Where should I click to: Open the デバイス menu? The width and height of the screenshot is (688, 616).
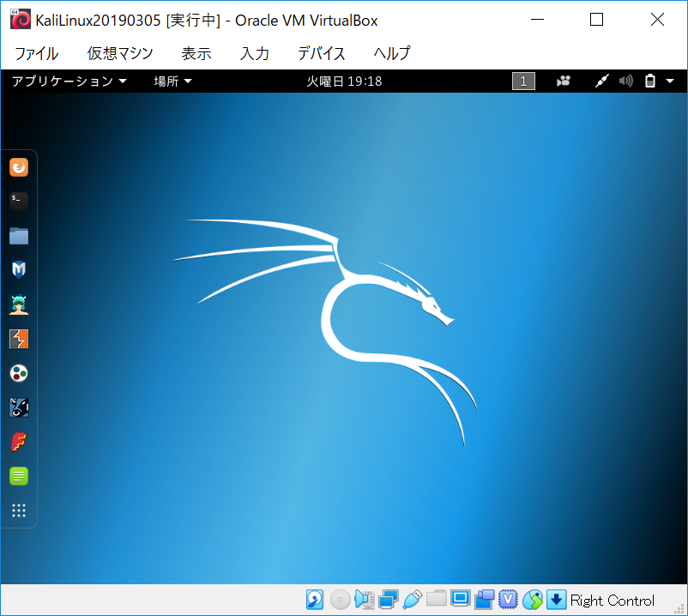(321, 53)
